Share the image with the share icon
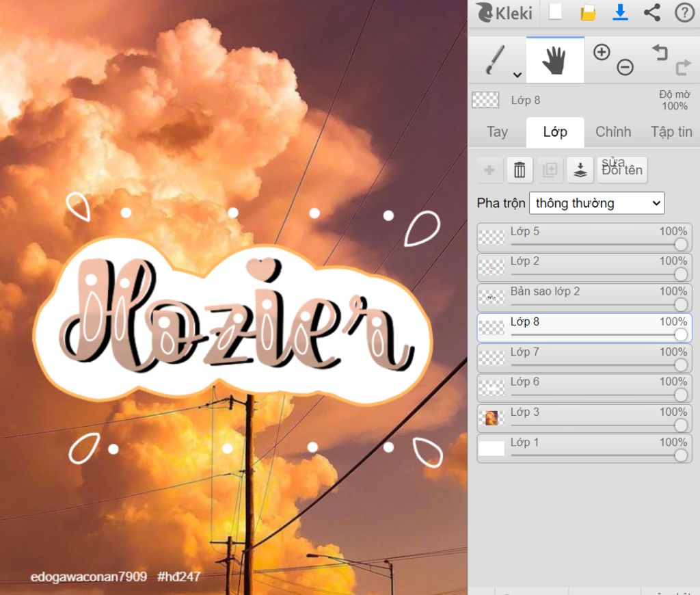 tap(652, 12)
